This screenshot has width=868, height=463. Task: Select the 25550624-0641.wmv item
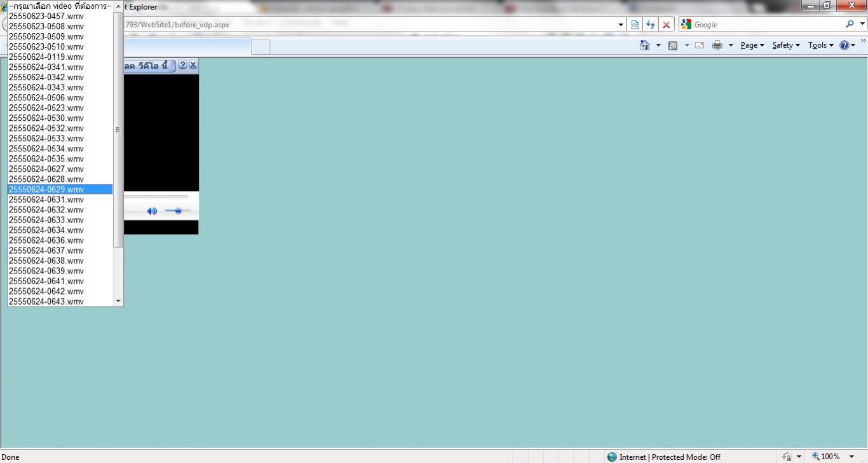point(60,280)
